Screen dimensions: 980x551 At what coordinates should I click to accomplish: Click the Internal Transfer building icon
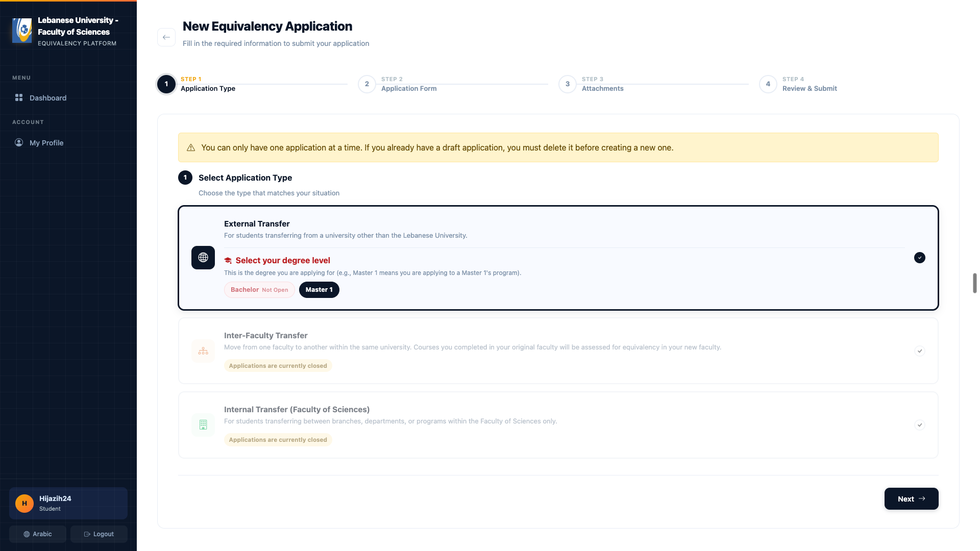coord(203,425)
